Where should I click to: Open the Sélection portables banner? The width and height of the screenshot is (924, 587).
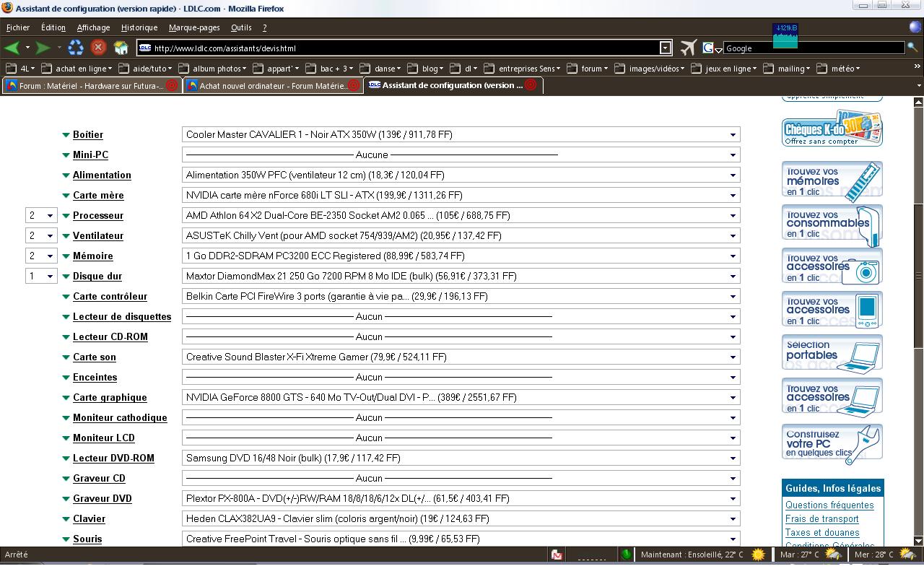[x=832, y=353]
